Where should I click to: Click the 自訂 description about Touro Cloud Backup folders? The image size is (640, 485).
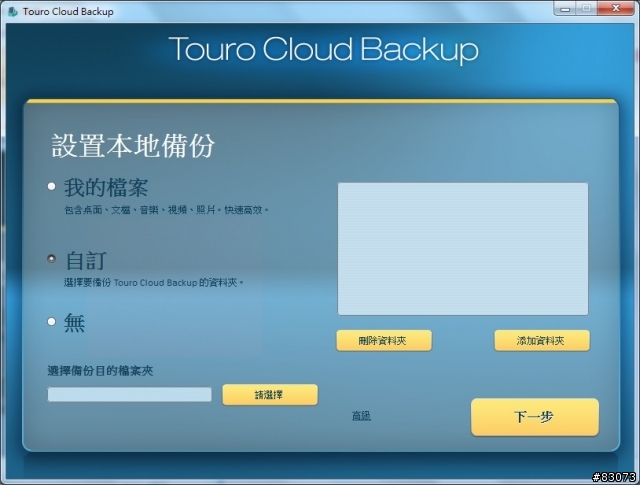[154, 283]
